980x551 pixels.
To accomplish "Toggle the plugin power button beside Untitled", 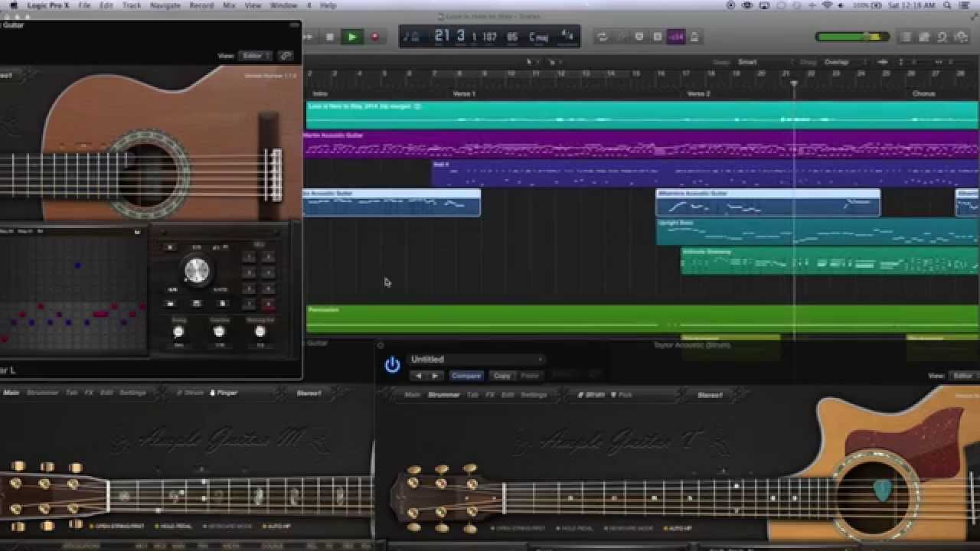I will click(x=392, y=365).
